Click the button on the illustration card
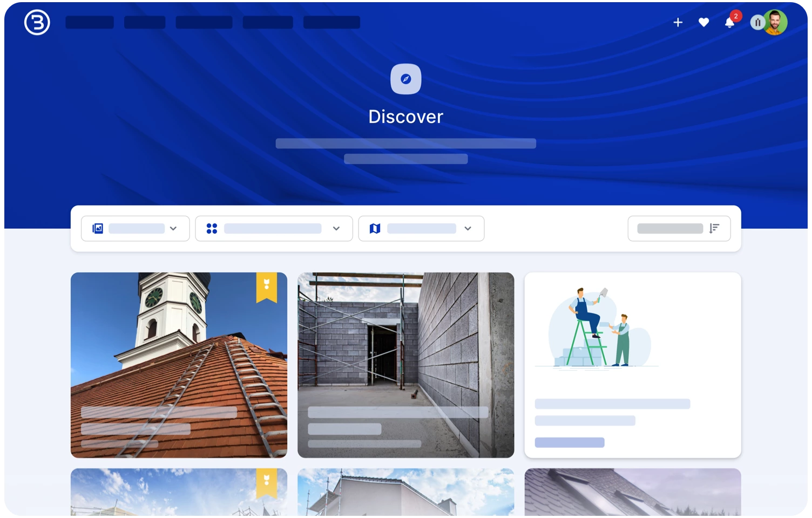 (x=570, y=442)
